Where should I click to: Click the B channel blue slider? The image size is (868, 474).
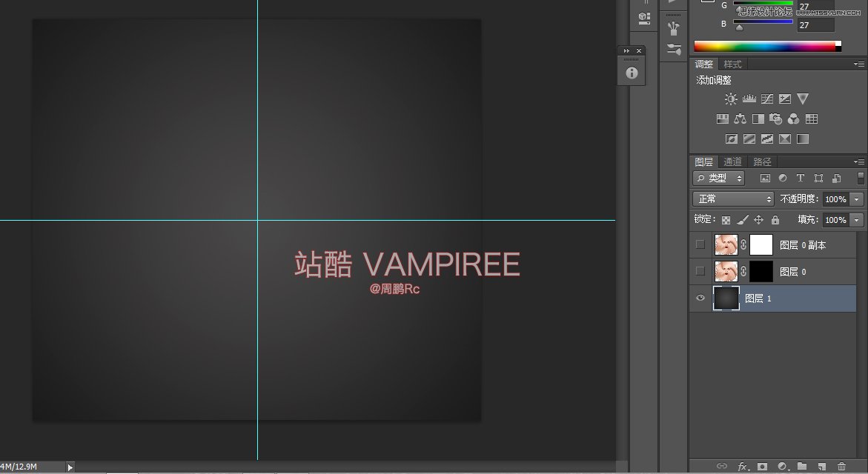click(763, 22)
